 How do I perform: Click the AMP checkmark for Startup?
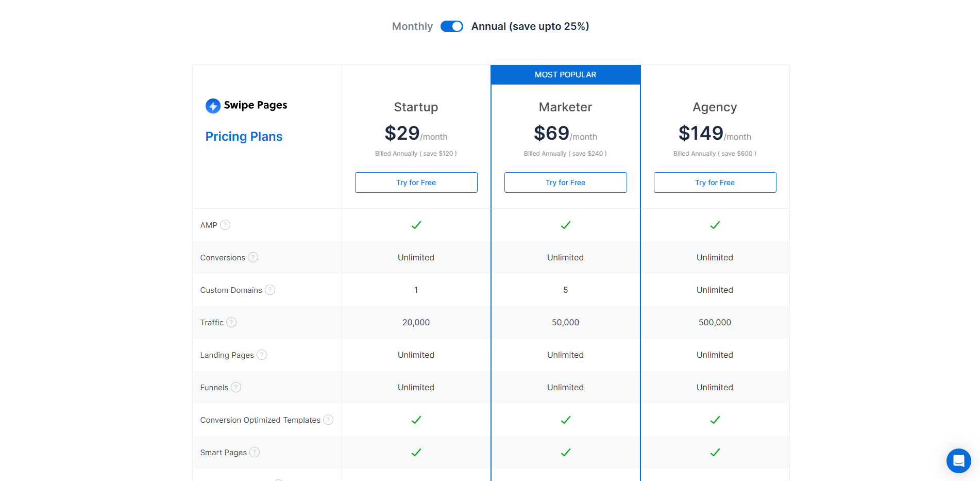[416, 225]
